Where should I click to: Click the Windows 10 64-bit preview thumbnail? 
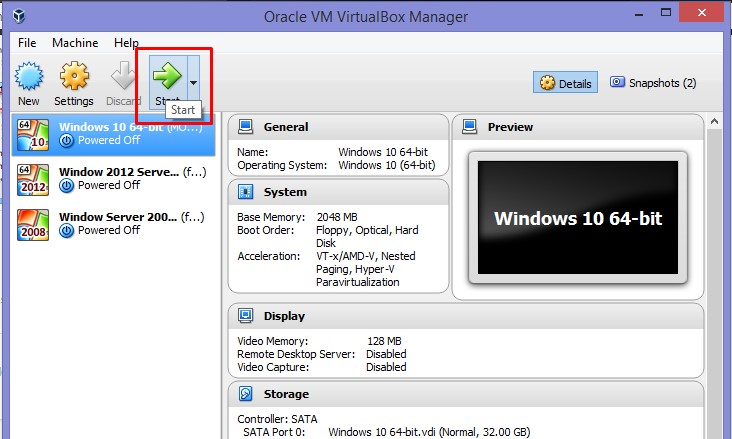578,218
